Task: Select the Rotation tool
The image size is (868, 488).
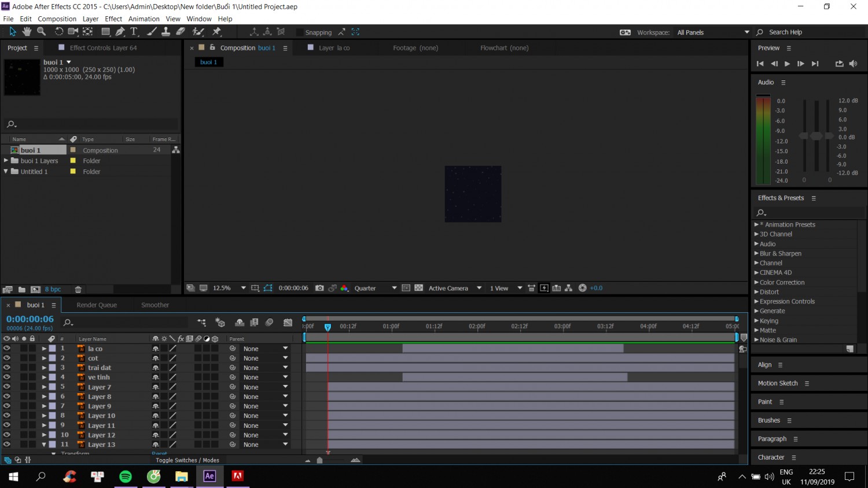Action: click(58, 32)
